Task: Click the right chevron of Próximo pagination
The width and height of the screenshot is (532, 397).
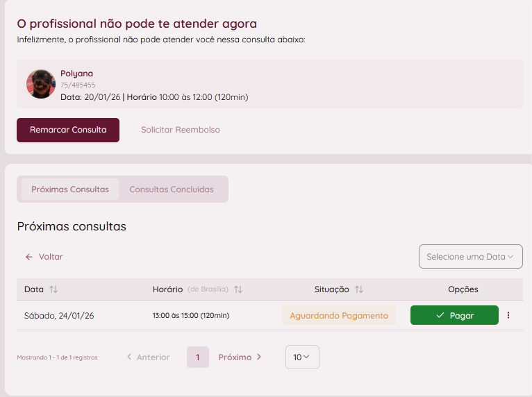Action: click(x=259, y=357)
